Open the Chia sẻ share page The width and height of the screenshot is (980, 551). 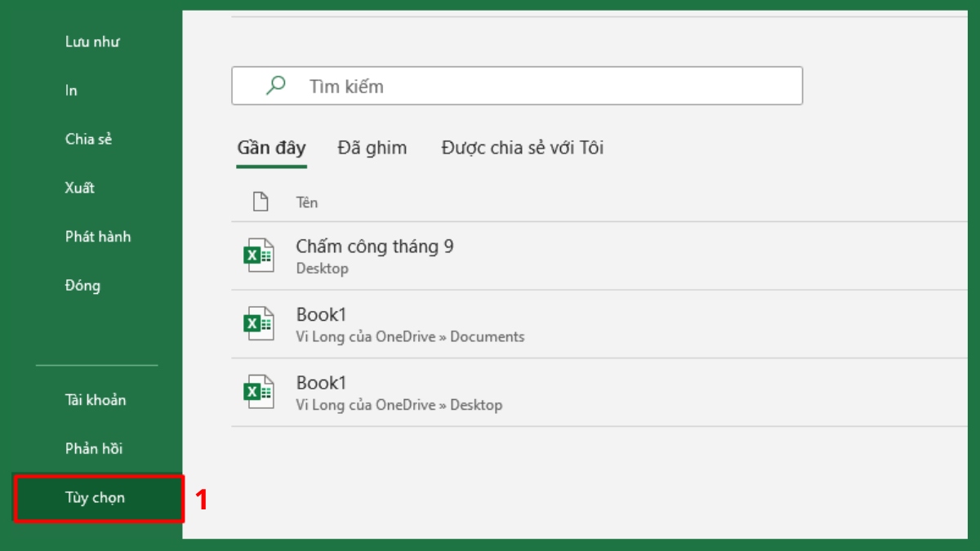pyautogui.click(x=88, y=139)
